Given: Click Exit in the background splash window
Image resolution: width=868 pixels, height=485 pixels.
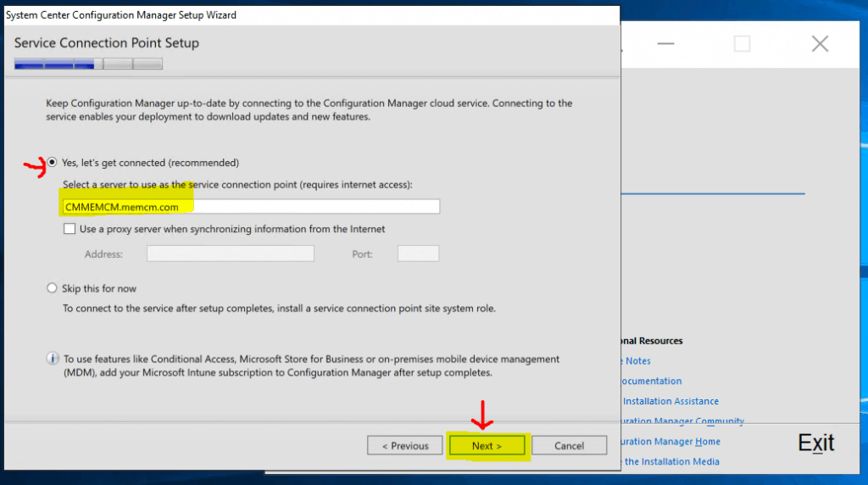Looking at the screenshot, I should [816, 443].
